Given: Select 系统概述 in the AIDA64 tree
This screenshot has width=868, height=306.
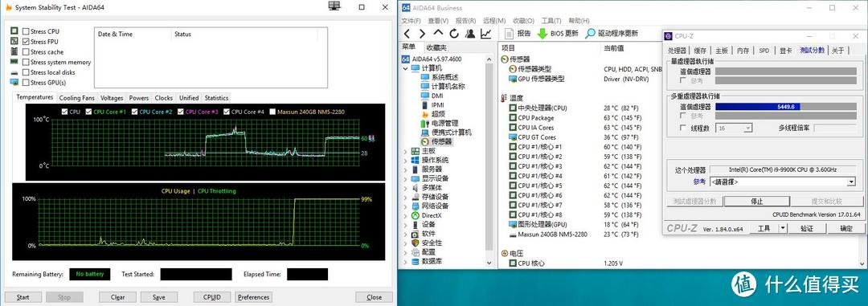Looking at the screenshot, I should 439,77.
